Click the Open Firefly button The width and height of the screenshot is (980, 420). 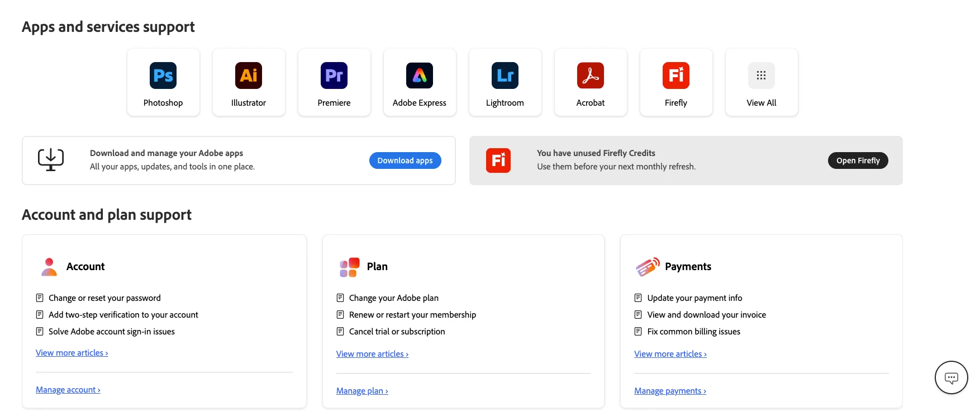point(858,161)
